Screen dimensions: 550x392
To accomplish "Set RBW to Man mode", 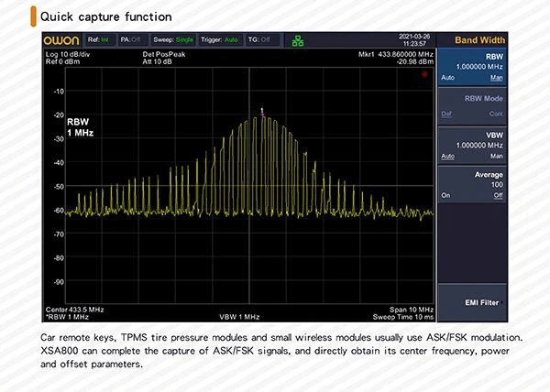I will [496, 77].
